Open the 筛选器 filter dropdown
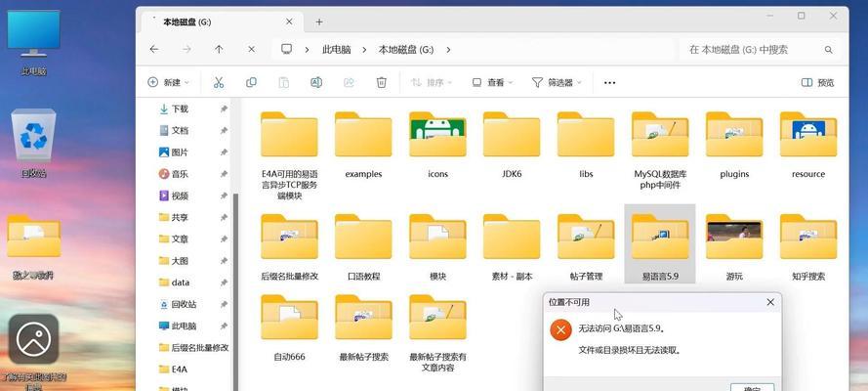The width and height of the screenshot is (868, 391). coord(557,82)
